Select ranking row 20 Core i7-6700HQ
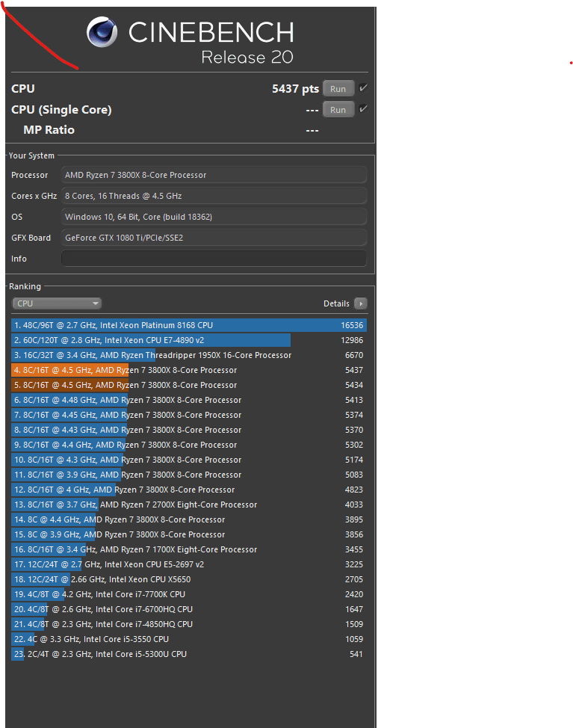The width and height of the screenshot is (573, 728). (189, 609)
